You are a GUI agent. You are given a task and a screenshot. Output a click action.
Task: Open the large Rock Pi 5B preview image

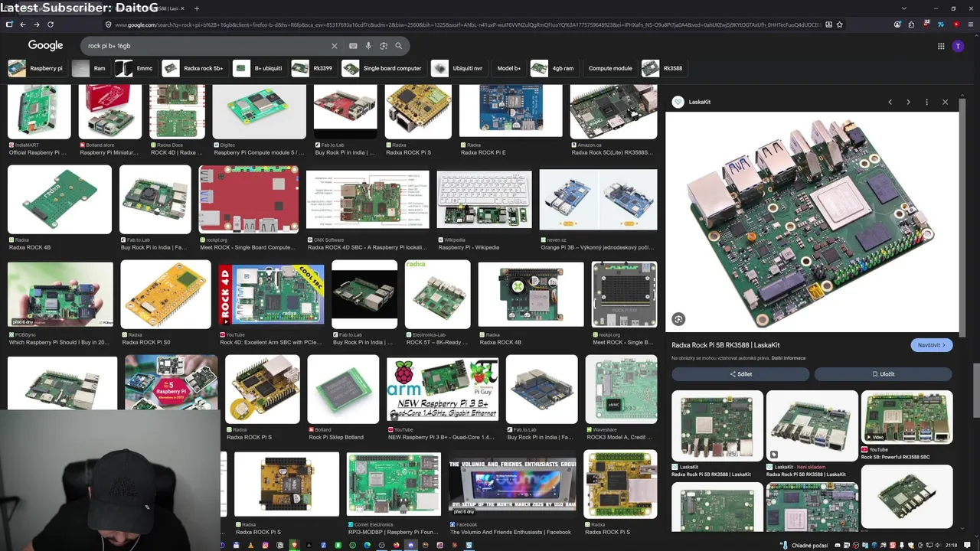[x=812, y=222]
